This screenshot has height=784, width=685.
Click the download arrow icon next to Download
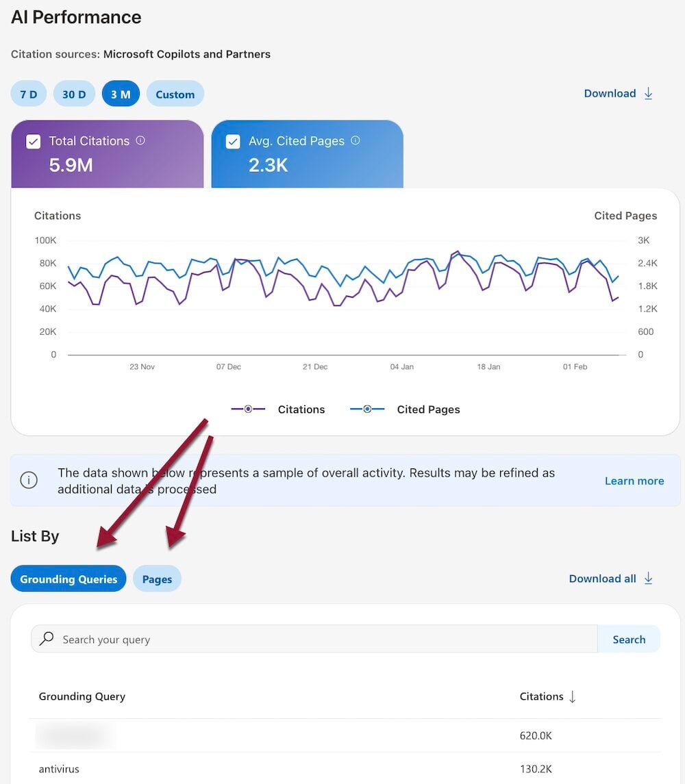pos(648,94)
